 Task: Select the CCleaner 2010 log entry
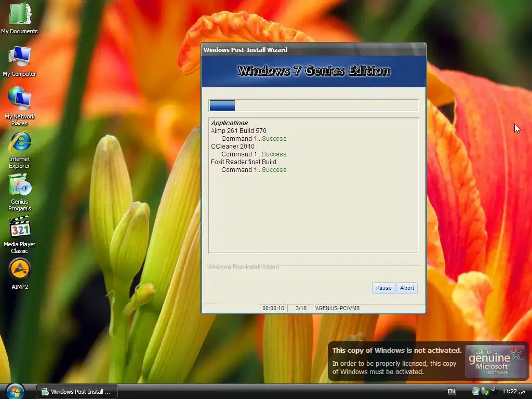click(232, 146)
